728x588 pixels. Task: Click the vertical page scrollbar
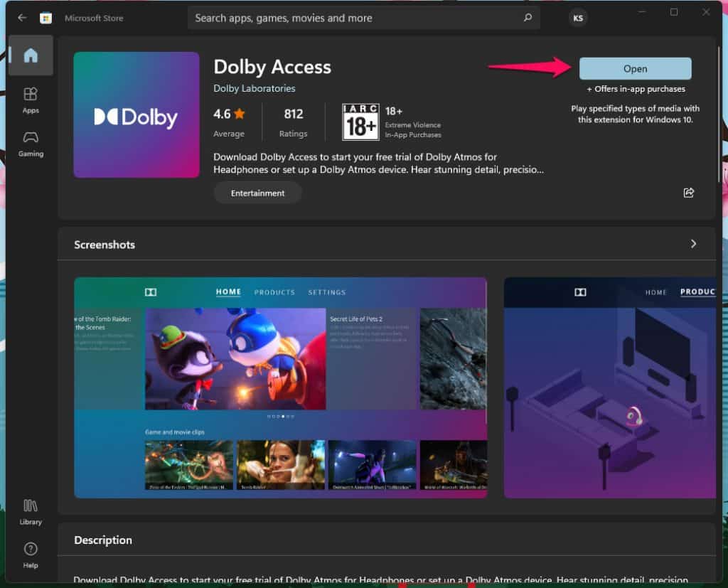coord(719,114)
